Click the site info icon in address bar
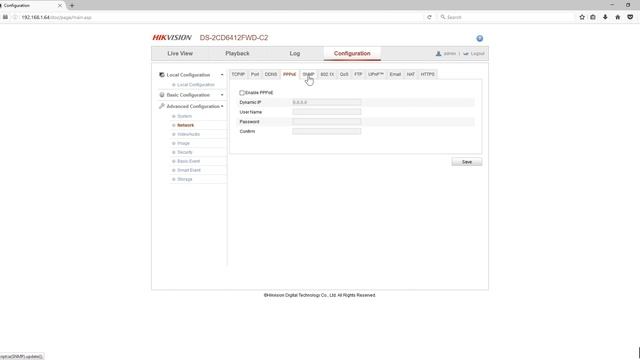640x360 pixels. 15,17
